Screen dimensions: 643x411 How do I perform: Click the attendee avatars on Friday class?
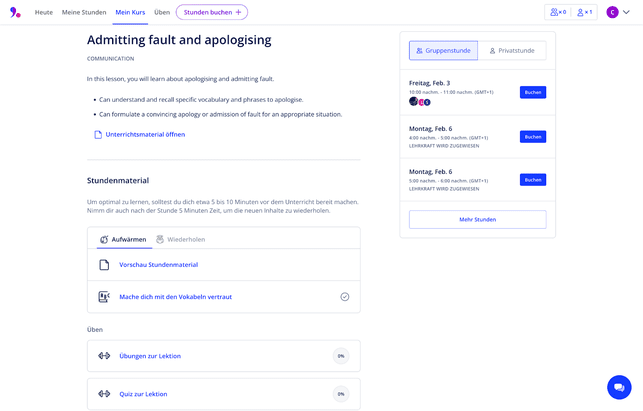(x=420, y=102)
